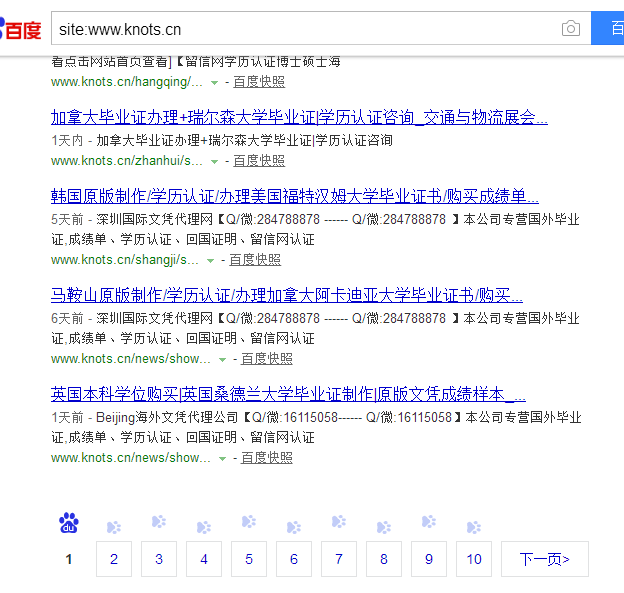Jump to results page 9
Screen dimensions: 624x593
[429, 559]
